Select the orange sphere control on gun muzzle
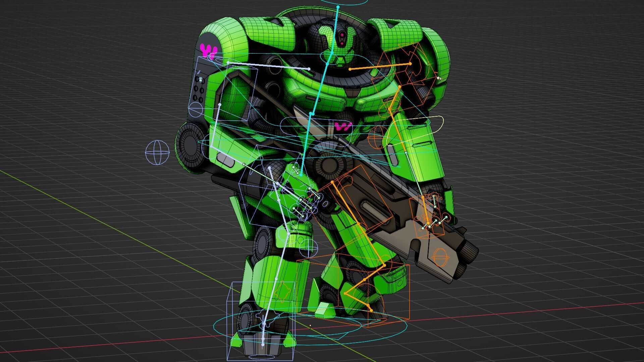The width and height of the screenshot is (644, 362). pyautogui.click(x=440, y=257)
